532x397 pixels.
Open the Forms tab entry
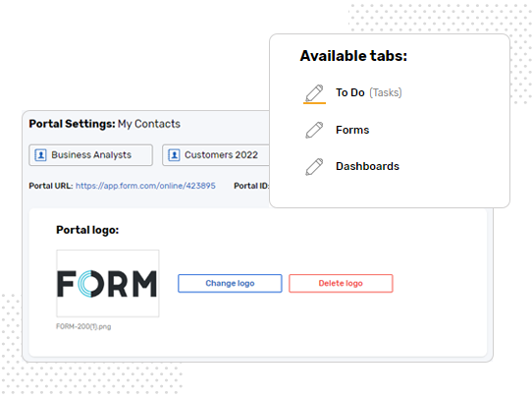click(352, 130)
